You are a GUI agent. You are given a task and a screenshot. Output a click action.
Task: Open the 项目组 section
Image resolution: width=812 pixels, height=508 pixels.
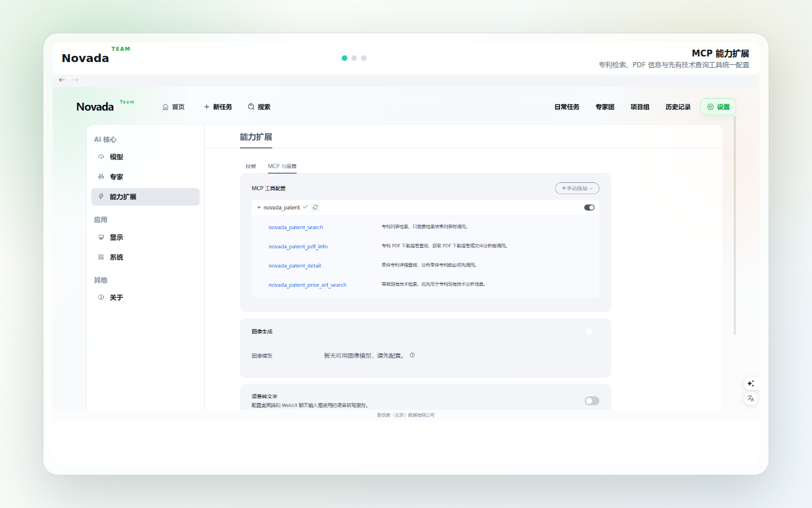[640, 107]
